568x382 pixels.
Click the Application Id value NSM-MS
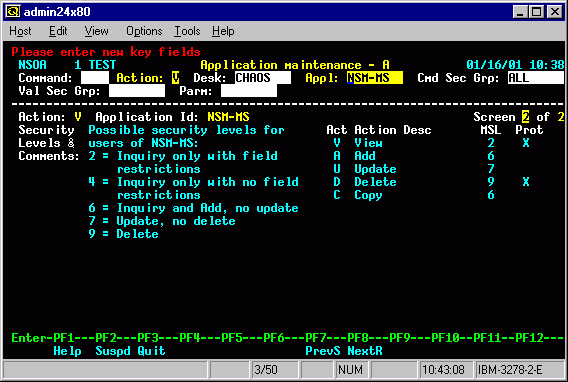click(x=228, y=117)
